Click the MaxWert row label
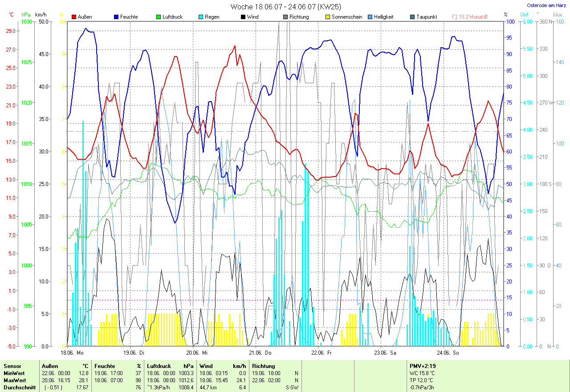This screenshot has height=392, width=570. (x=14, y=380)
